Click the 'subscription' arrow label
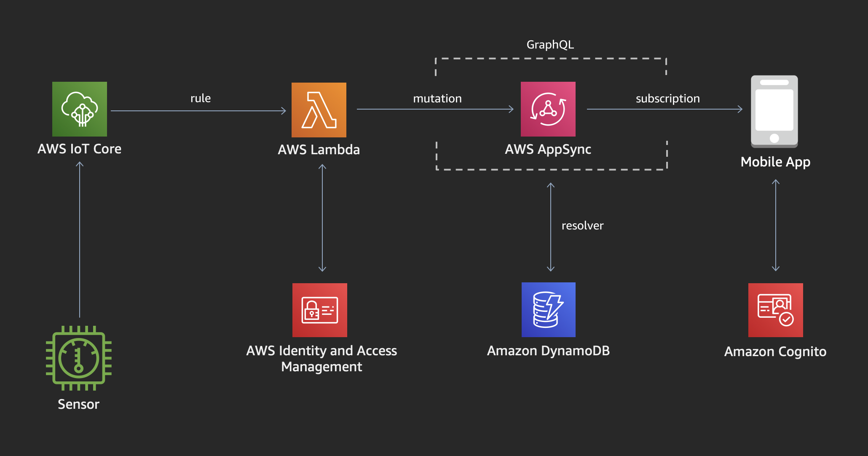The height and width of the screenshot is (456, 868). click(x=667, y=99)
